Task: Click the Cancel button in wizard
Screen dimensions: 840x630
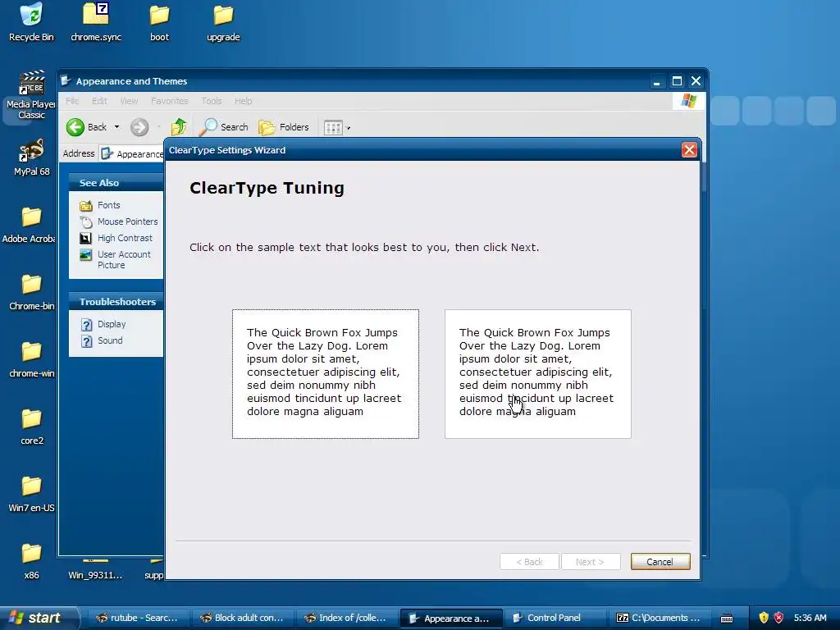Action: (x=660, y=561)
